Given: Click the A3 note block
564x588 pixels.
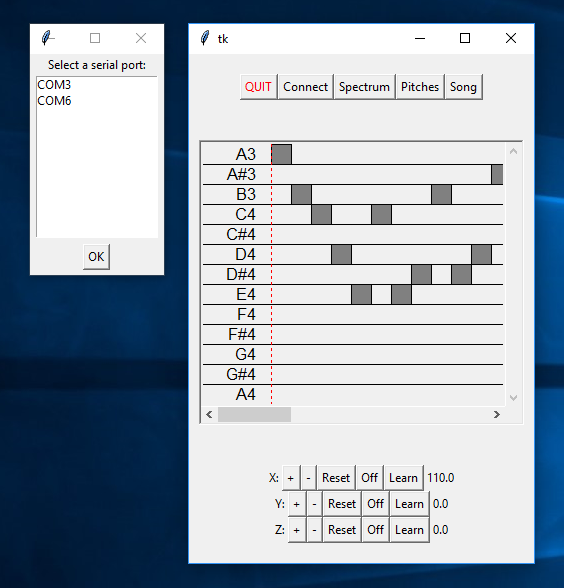Looking at the screenshot, I should [282, 154].
